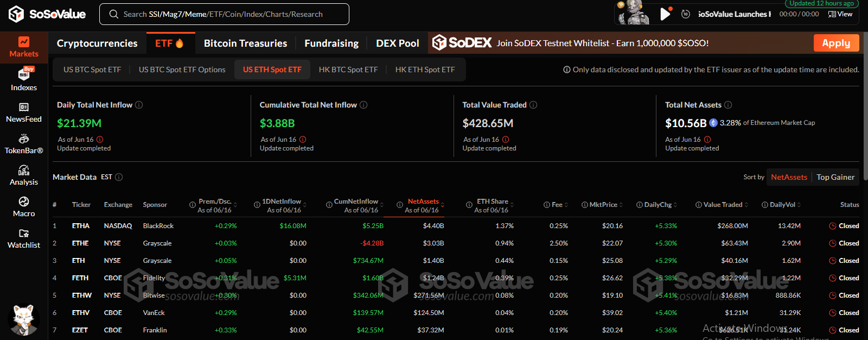Switch to the Cryptocurrencies tab

point(97,43)
